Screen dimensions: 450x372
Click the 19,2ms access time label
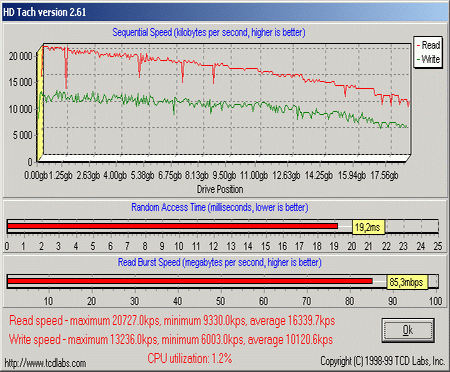pyautogui.click(x=368, y=227)
